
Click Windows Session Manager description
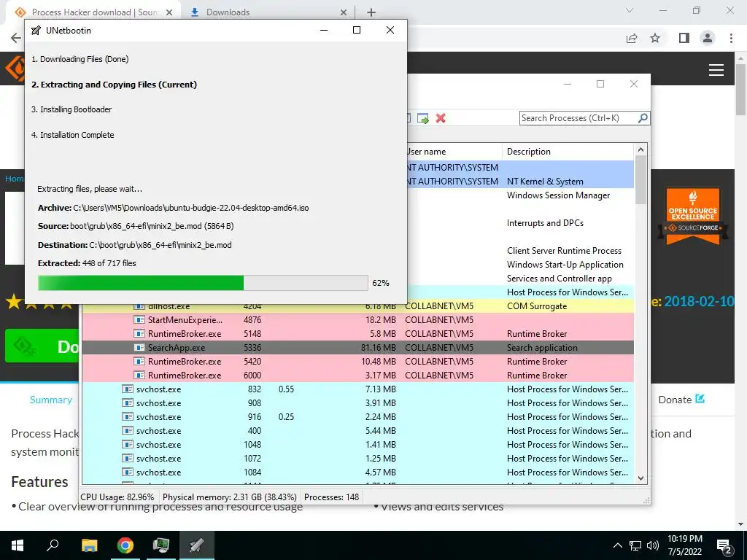[x=558, y=195]
